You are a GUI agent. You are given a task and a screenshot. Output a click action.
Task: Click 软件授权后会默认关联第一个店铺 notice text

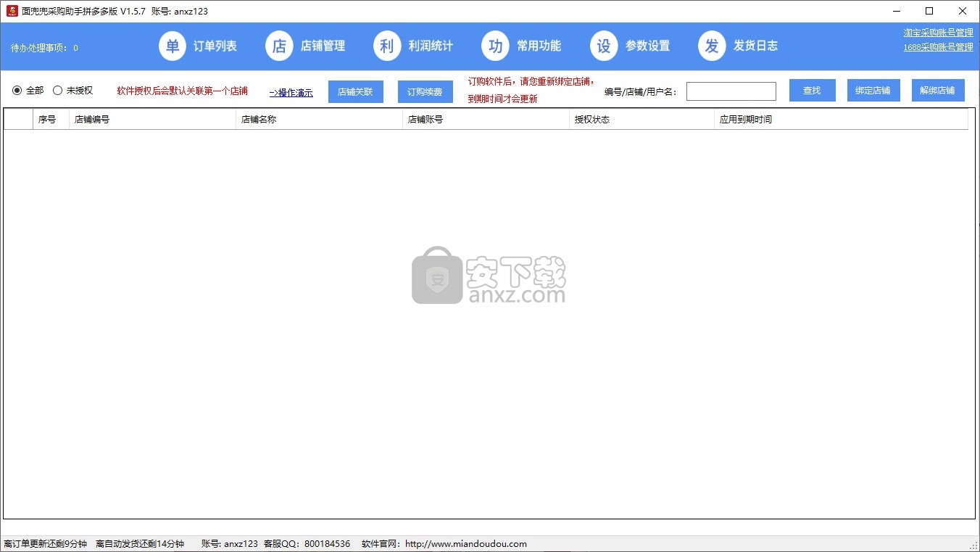pos(182,91)
